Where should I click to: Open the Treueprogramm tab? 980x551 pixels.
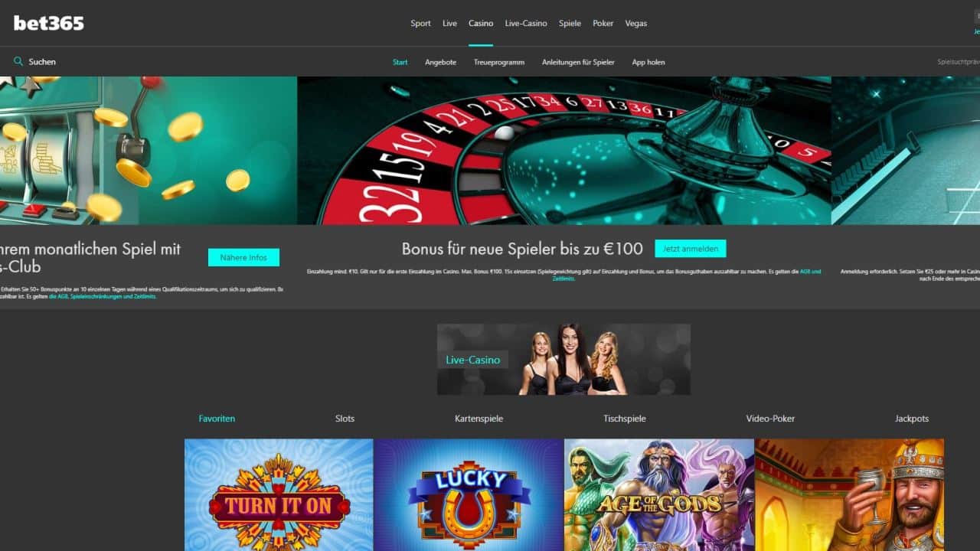pos(499,62)
